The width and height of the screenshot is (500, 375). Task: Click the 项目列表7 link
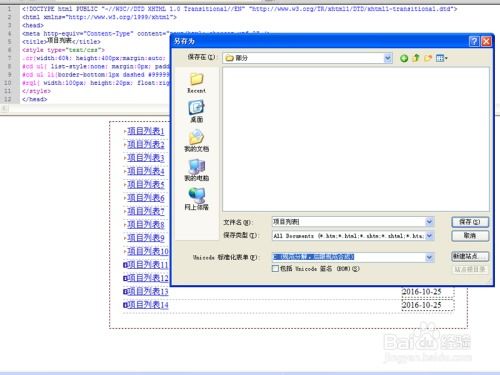[146, 211]
